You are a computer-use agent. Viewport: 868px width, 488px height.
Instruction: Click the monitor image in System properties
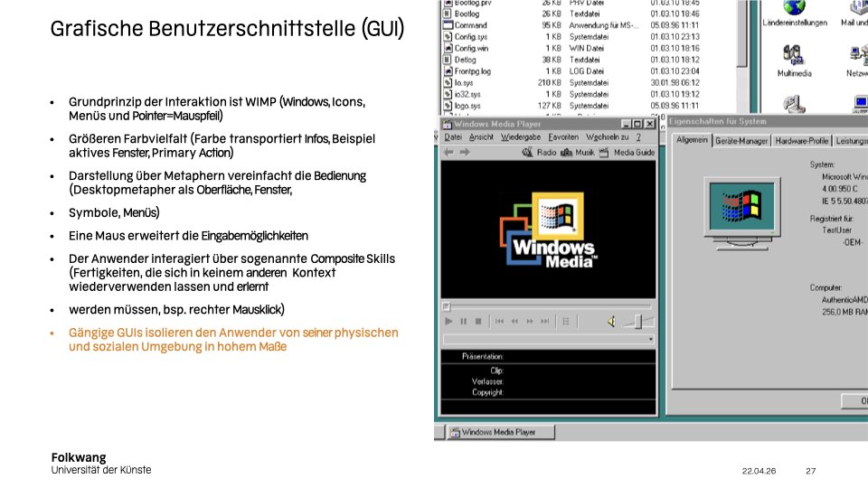tap(741, 213)
